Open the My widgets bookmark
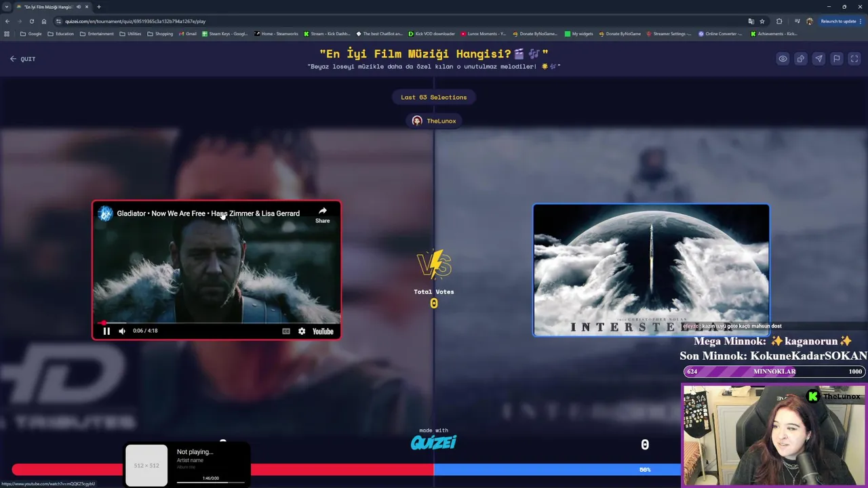 (578, 33)
